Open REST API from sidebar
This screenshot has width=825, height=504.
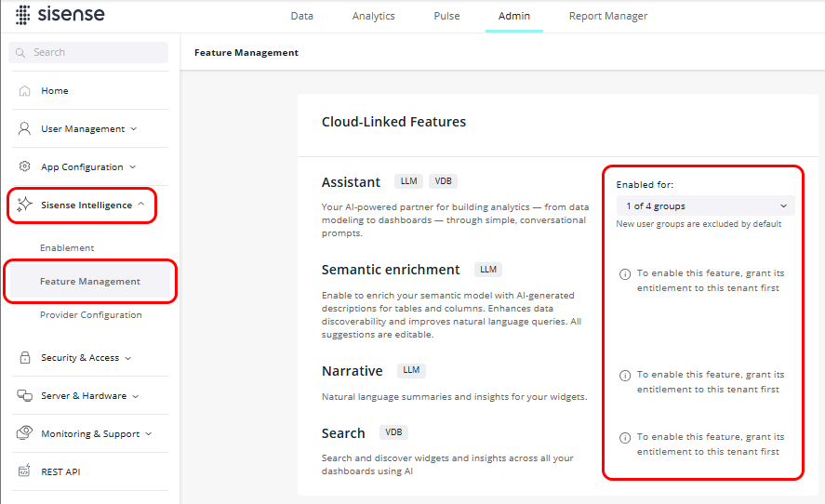(60, 471)
